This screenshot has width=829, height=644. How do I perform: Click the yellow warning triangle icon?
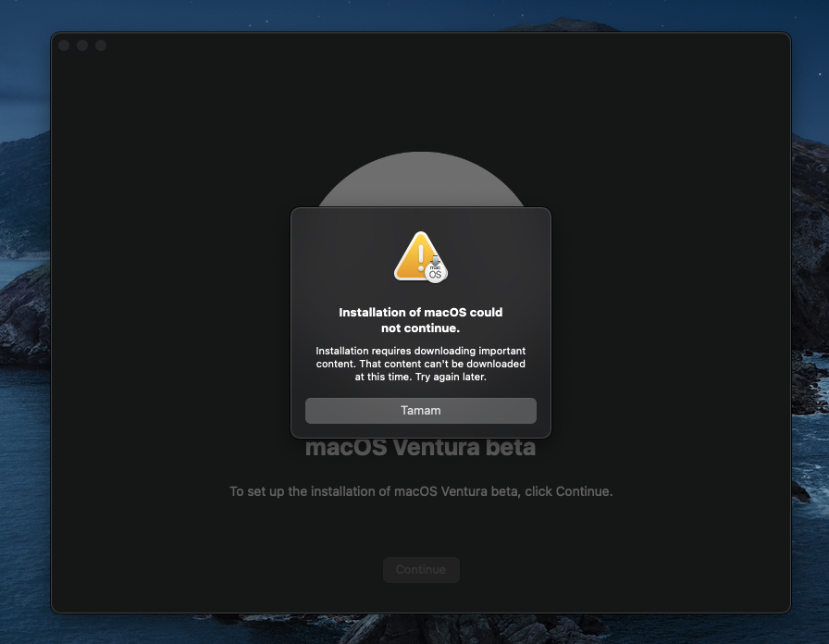coord(416,257)
